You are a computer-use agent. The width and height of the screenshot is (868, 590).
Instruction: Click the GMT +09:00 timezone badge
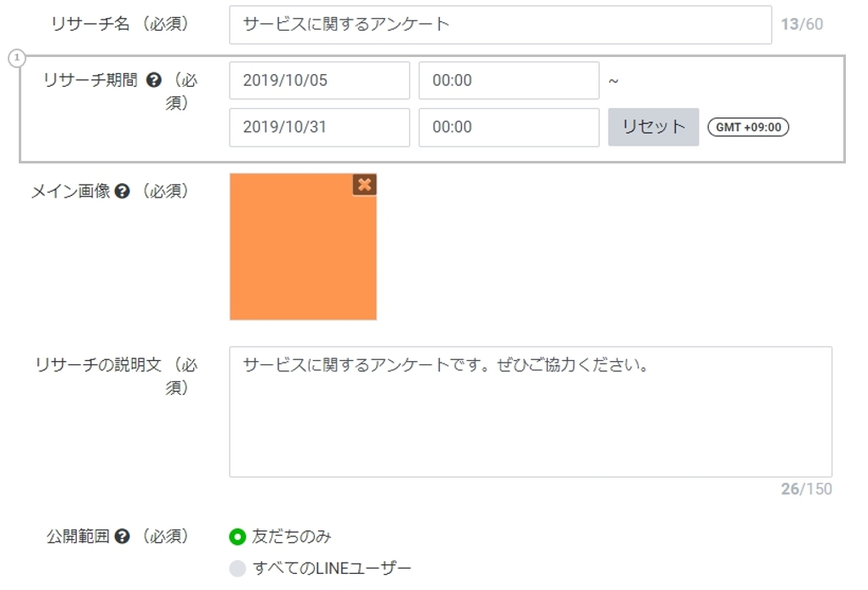748,127
